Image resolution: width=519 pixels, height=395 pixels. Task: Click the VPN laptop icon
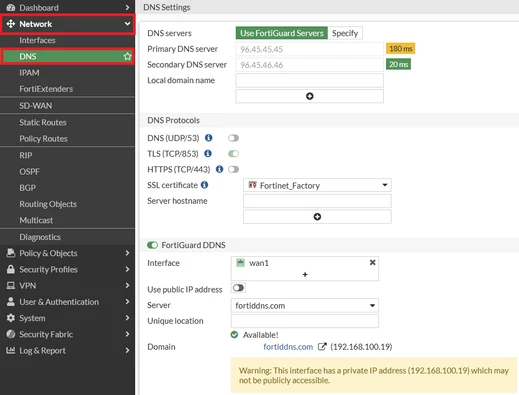point(11,285)
